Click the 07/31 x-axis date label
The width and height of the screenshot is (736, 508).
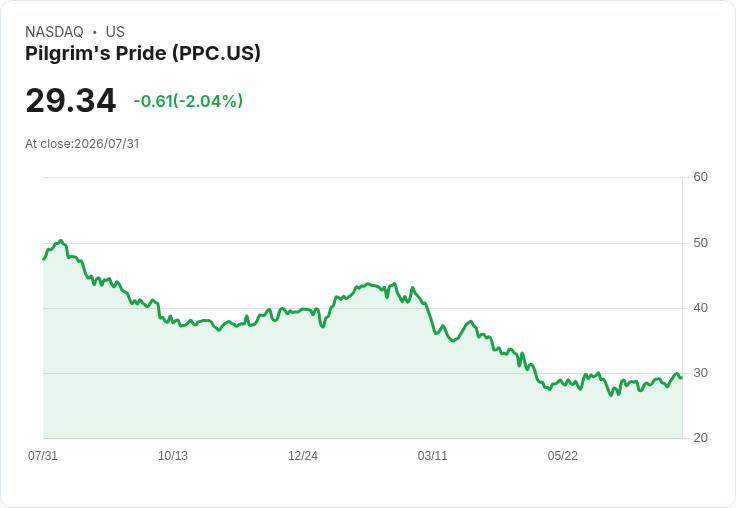(x=43, y=455)
